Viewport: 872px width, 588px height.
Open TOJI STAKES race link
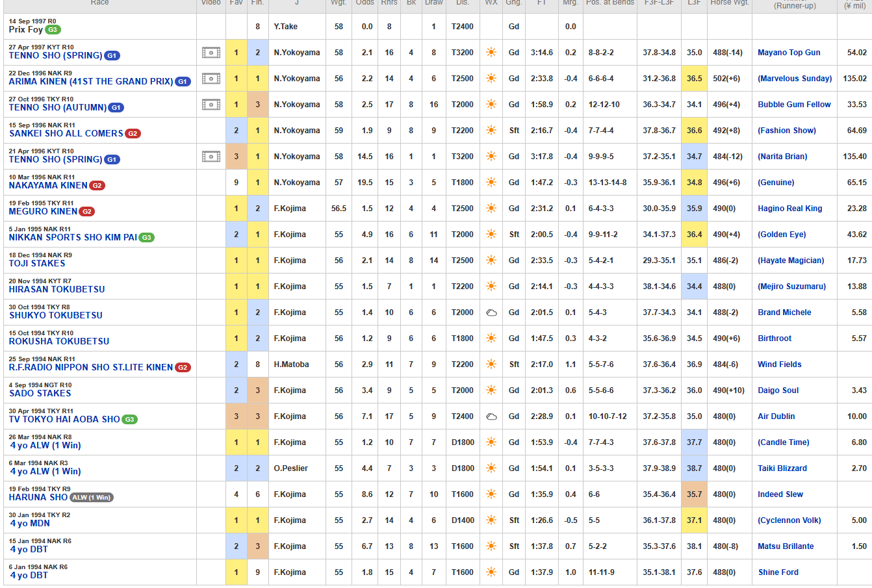[37, 263]
